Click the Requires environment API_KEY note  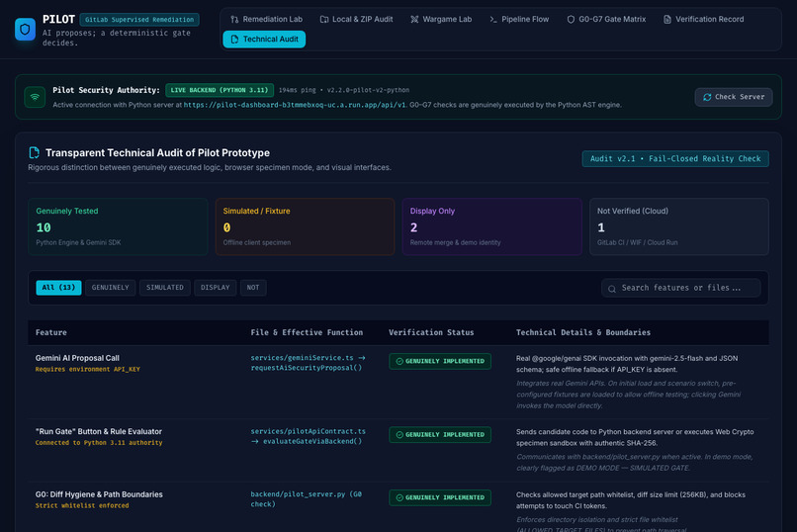87,370
